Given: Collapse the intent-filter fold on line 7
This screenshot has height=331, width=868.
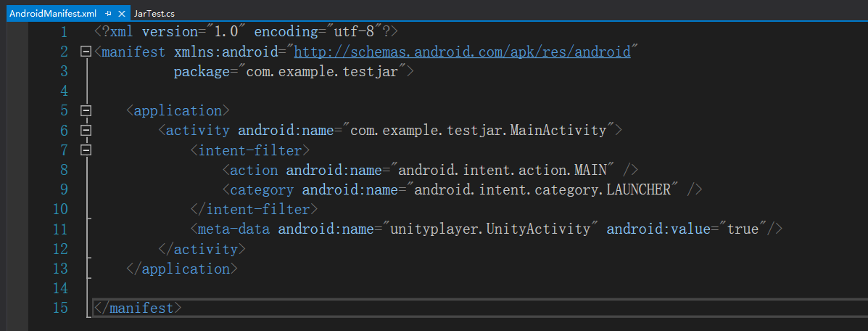Looking at the screenshot, I should tap(86, 150).
